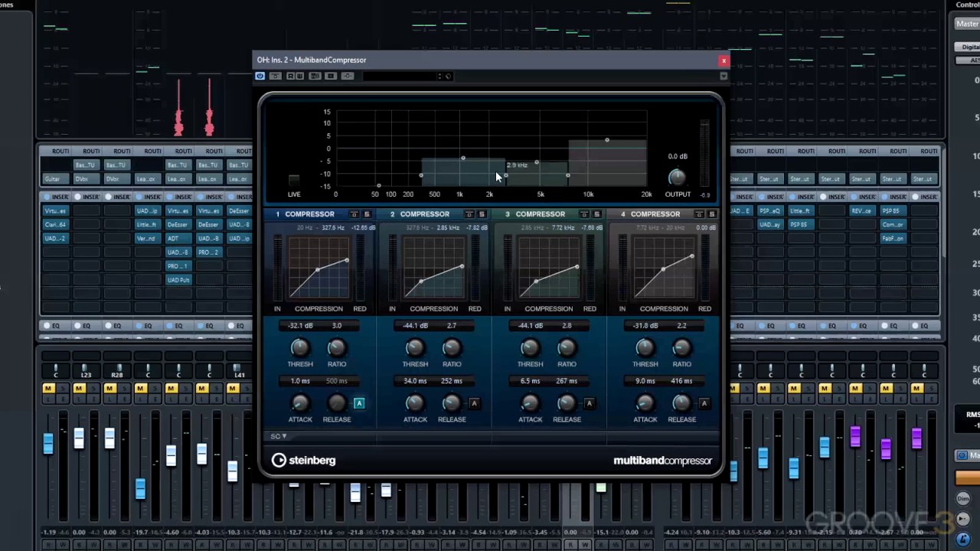Open the ADT insert slot in mixer
980x551 pixels.
178,239
